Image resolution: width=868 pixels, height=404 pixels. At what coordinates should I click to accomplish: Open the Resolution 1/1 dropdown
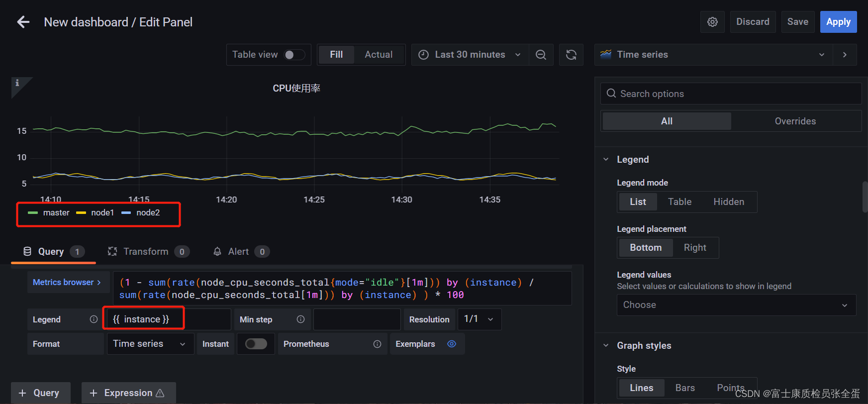[x=479, y=319]
